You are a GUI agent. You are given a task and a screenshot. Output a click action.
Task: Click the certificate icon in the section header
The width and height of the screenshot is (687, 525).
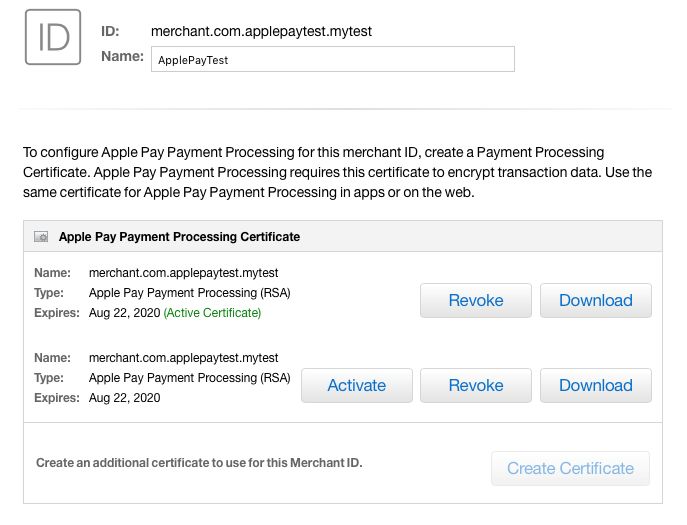pyautogui.click(x=41, y=237)
